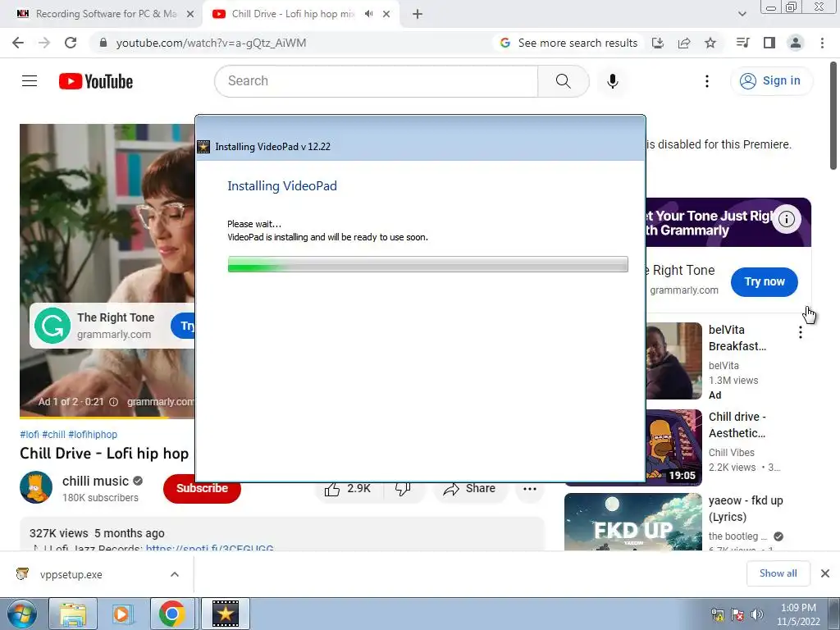Click the Action Center flag tray icon
Screen dimensions: 840x630
pyautogui.click(x=737, y=614)
